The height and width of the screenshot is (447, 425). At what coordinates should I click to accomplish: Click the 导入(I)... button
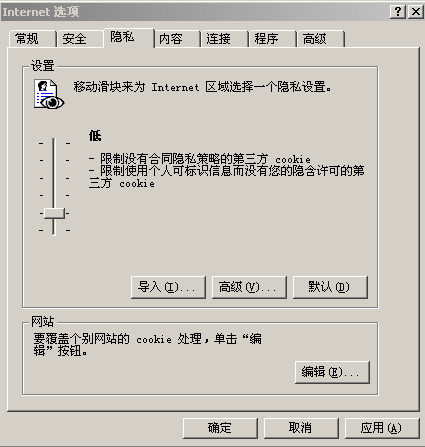click(168, 287)
